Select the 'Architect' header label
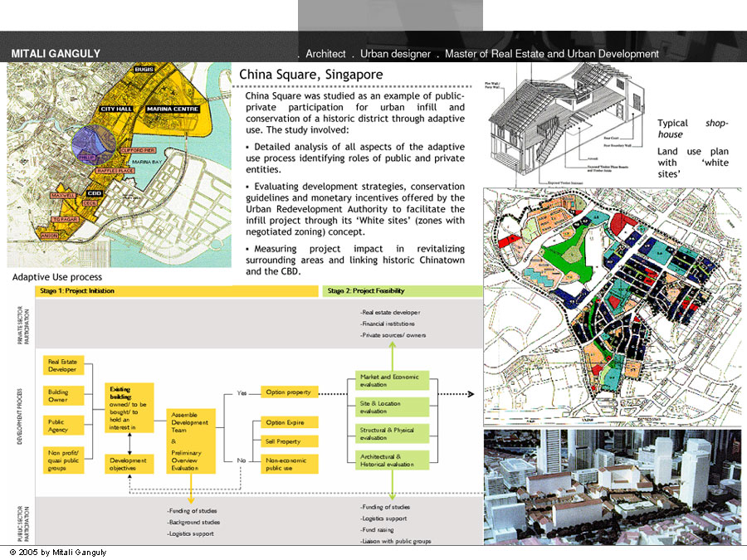This screenshot has height=560, width=747. [325, 54]
